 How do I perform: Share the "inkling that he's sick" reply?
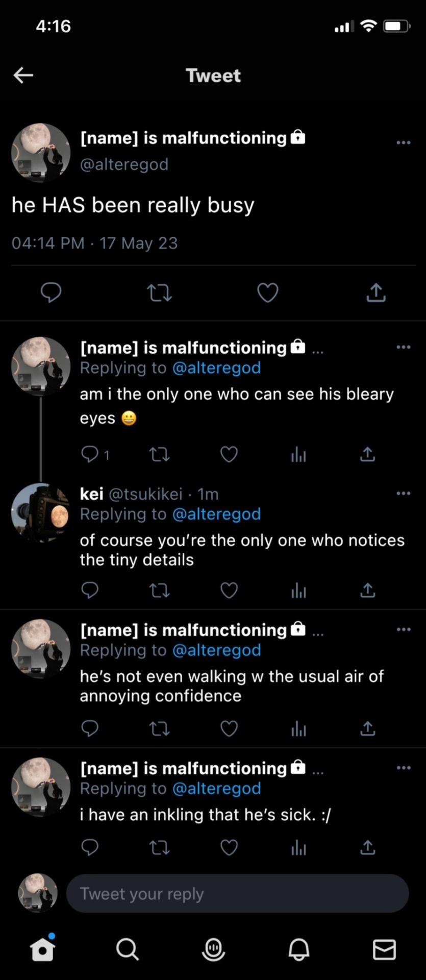[x=368, y=848]
